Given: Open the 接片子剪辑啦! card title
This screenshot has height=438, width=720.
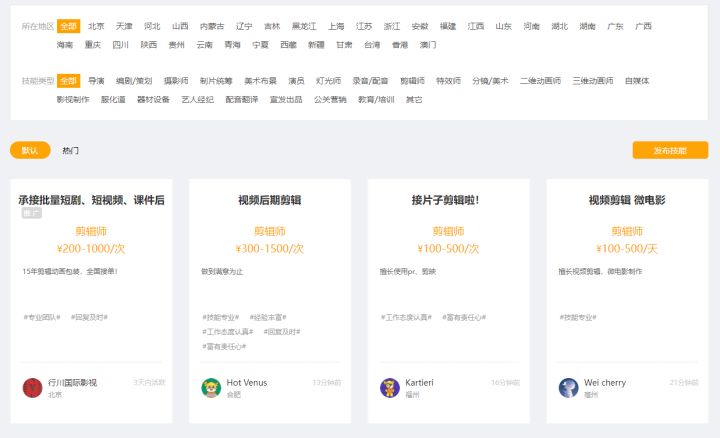Looking at the screenshot, I should tap(445, 200).
